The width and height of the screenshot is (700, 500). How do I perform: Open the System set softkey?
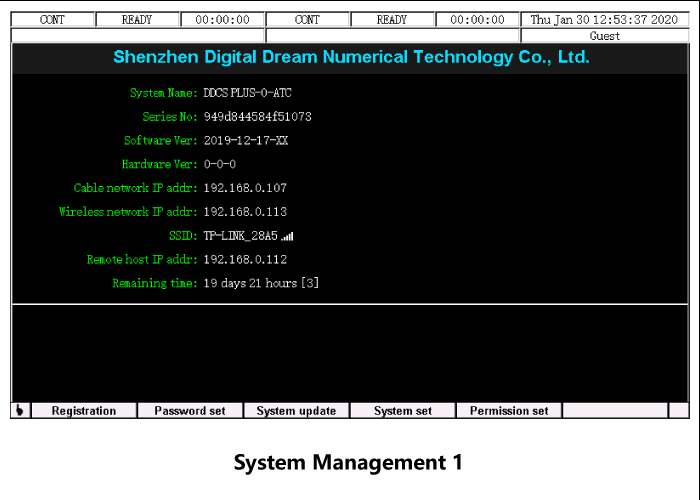pos(403,410)
